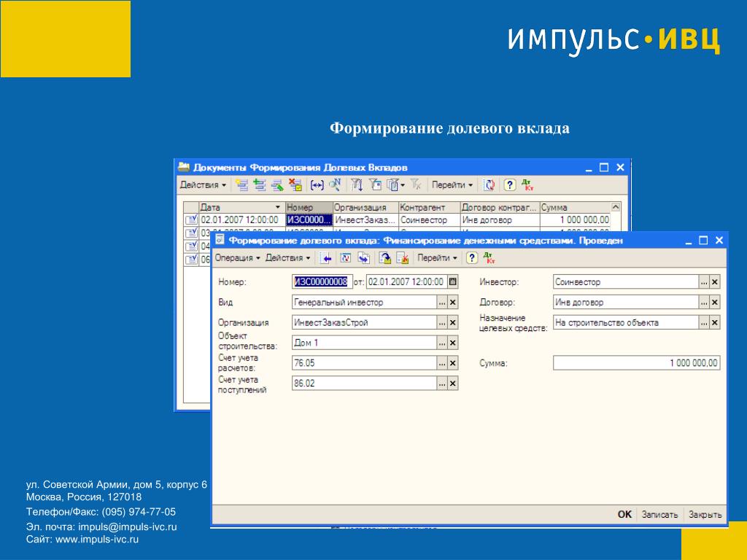Image resolution: width=747 pixels, height=560 pixels.
Task: Clear the Инвестор field with its X button
Action: pos(715,282)
